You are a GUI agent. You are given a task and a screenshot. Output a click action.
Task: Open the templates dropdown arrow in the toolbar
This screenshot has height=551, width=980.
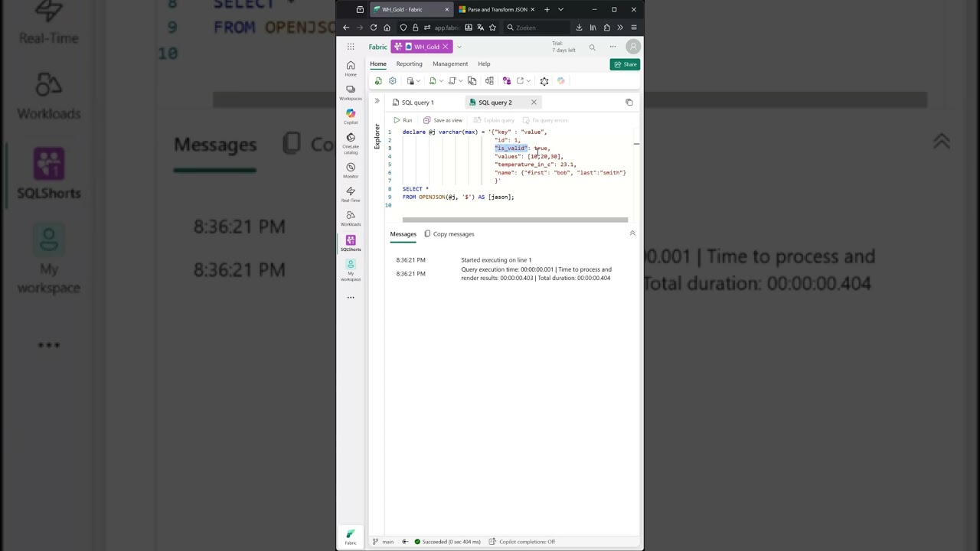coord(460,81)
